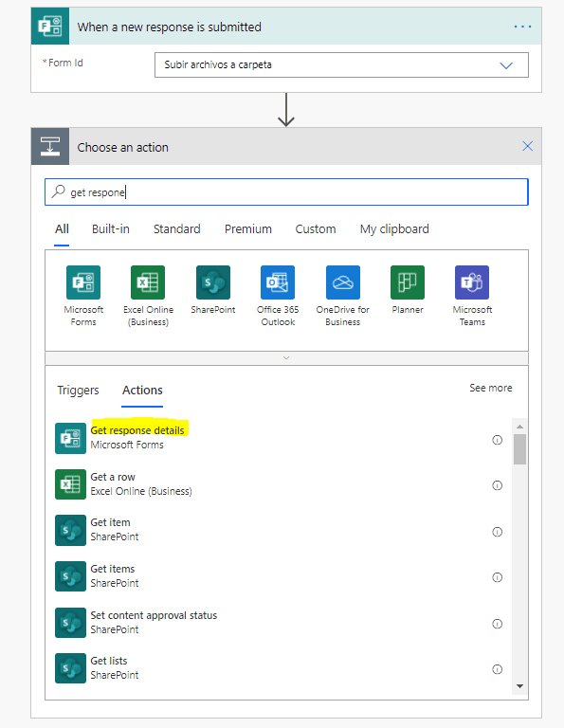Select the Microsoft Teams connector icon
This screenshot has width=564, height=728.
(472, 282)
